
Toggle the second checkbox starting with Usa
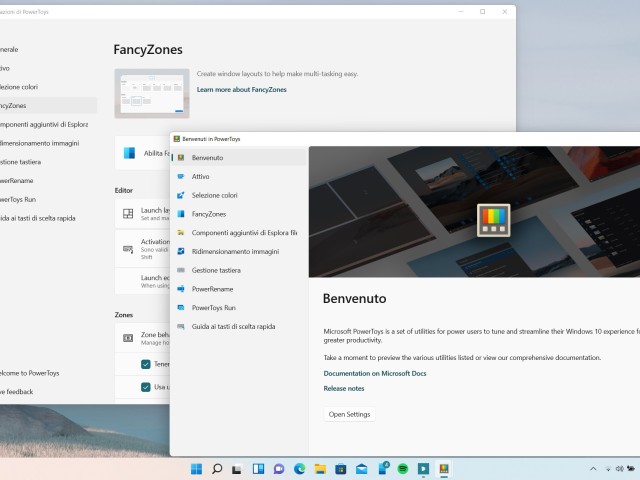(x=146, y=386)
